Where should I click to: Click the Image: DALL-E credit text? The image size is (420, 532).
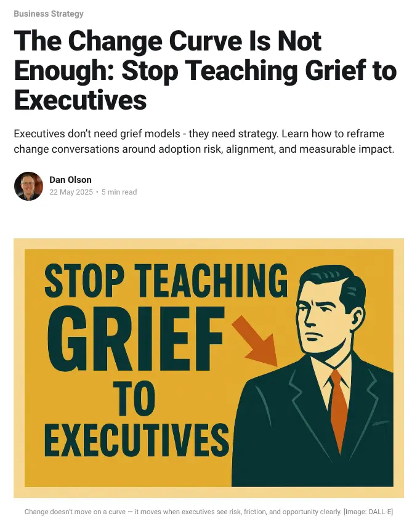(x=368, y=512)
